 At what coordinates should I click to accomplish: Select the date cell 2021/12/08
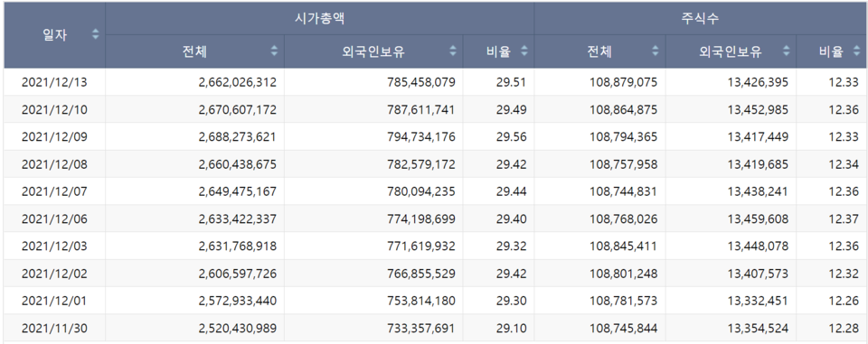[54, 164]
